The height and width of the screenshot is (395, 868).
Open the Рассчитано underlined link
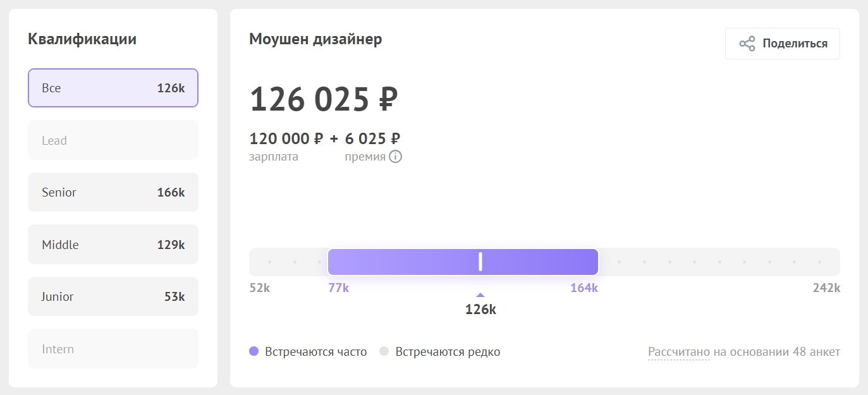[x=679, y=352]
